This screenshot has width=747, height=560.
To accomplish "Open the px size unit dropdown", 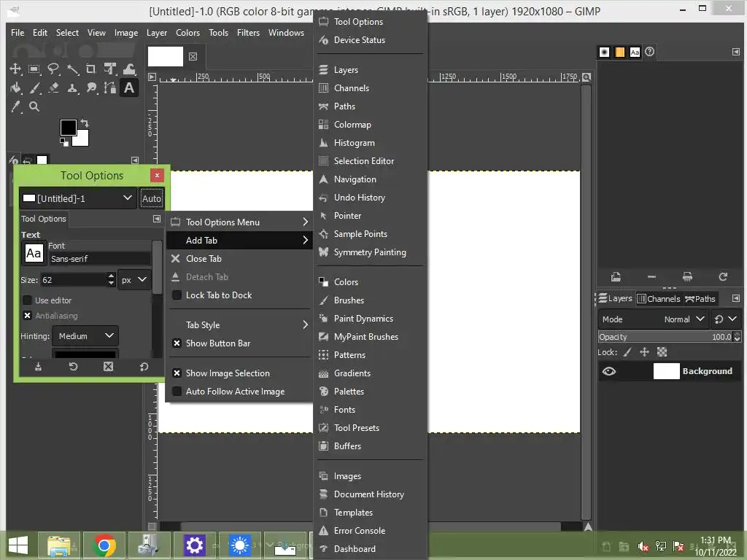I will tap(134, 280).
